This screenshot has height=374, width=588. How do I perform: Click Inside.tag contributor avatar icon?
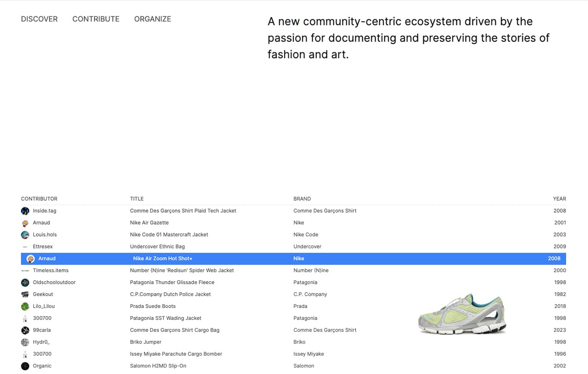click(x=25, y=211)
